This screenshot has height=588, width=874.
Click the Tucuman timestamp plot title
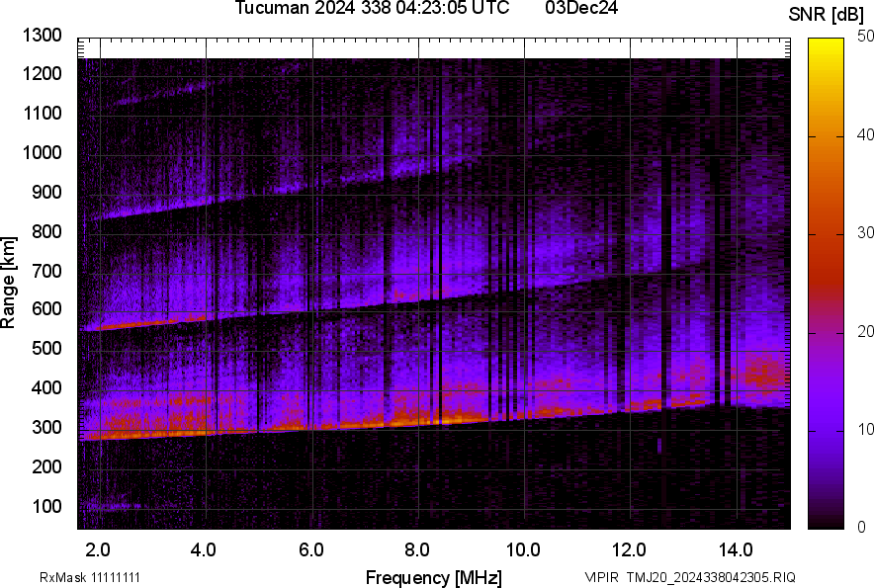(372, 9)
